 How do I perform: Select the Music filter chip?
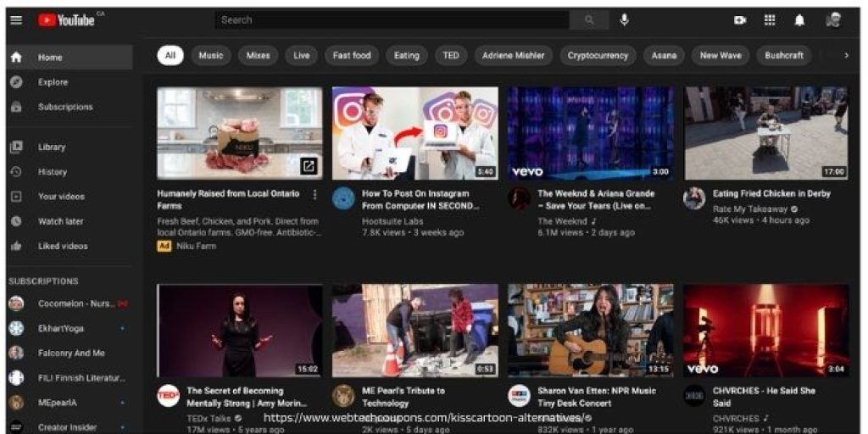coord(211,55)
